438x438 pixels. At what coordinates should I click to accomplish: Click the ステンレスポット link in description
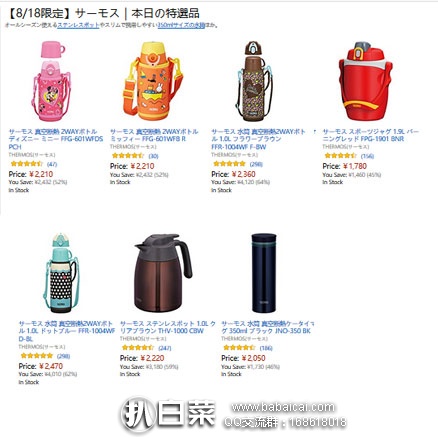pos(78,25)
